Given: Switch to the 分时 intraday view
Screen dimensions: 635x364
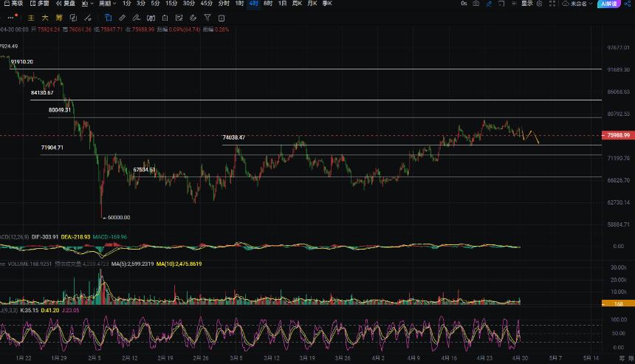Looking at the screenshot, I should [x=224, y=3].
